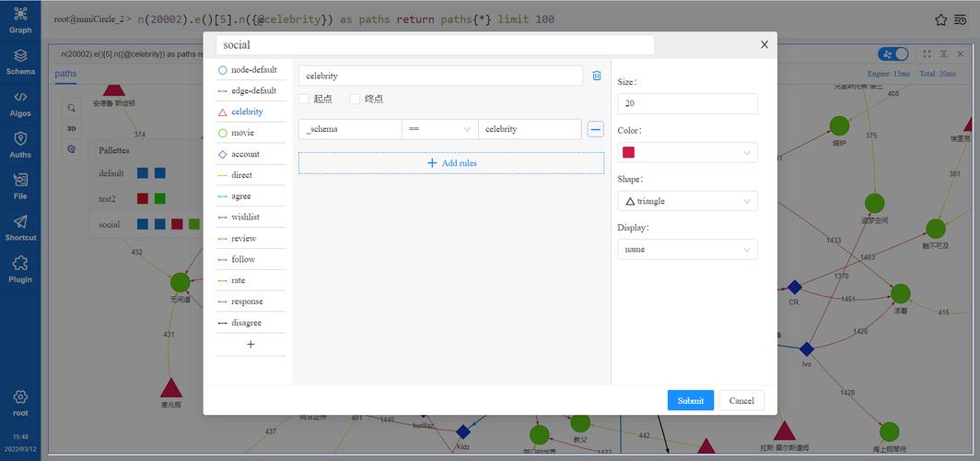Click the red color swatch in Color field
This screenshot has height=461, width=980.
629,153
